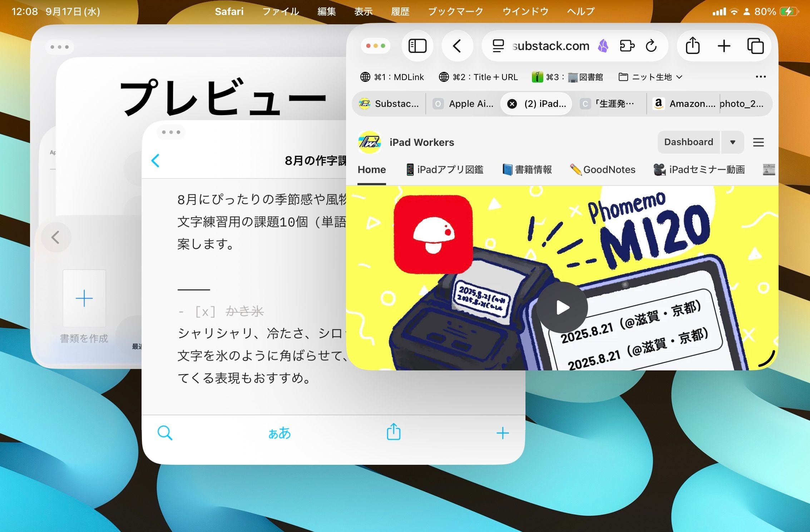Open the GoodNotes navigation link
810x532 pixels.
point(603,169)
